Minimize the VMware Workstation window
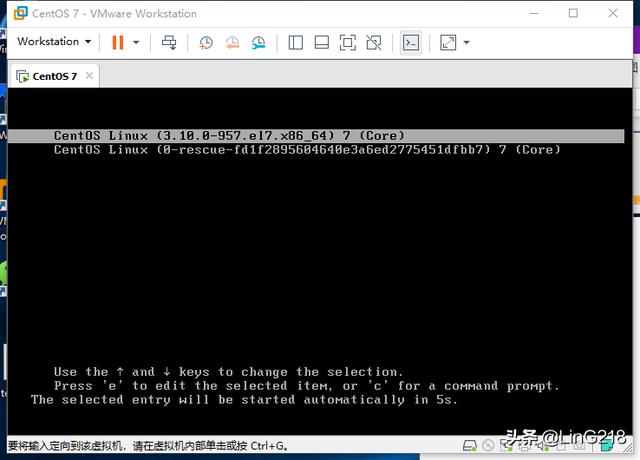The width and height of the screenshot is (640, 460). point(534,13)
